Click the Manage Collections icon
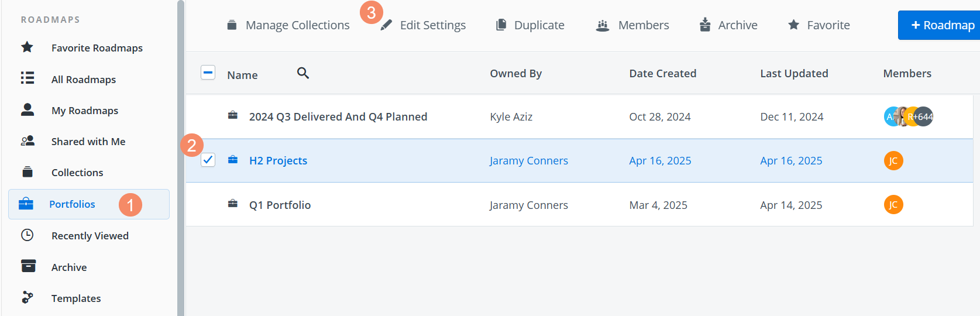 232,25
